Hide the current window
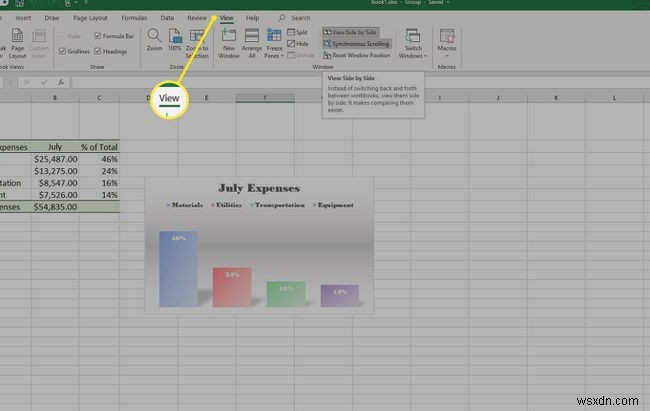The width and height of the screenshot is (650, 411). [298, 44]
